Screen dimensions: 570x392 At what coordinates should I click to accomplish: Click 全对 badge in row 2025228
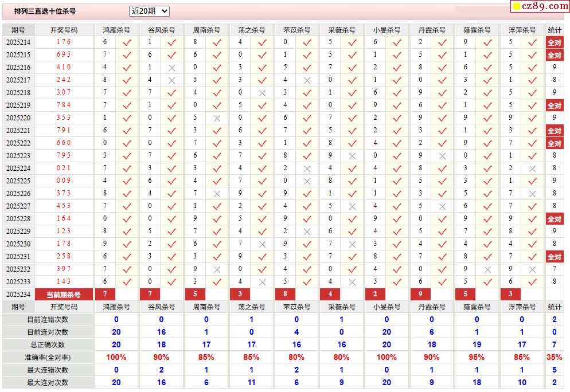tap(555, 219)
